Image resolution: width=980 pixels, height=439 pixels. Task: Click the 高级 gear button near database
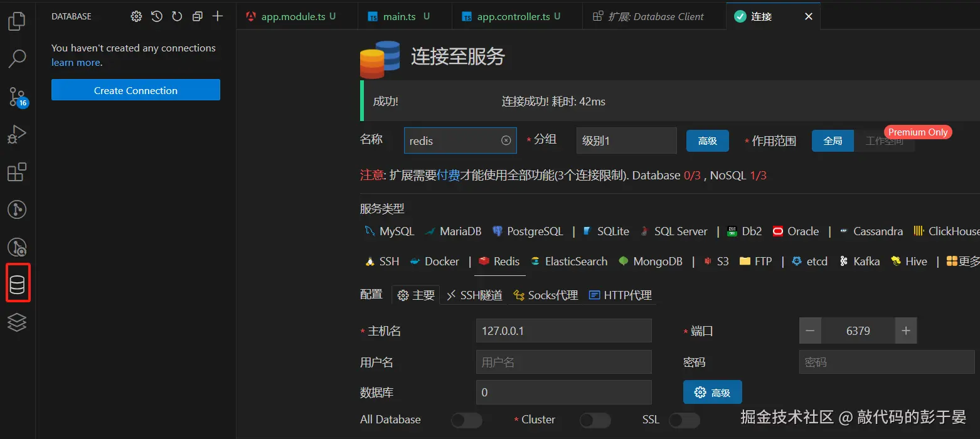[713, 393]
